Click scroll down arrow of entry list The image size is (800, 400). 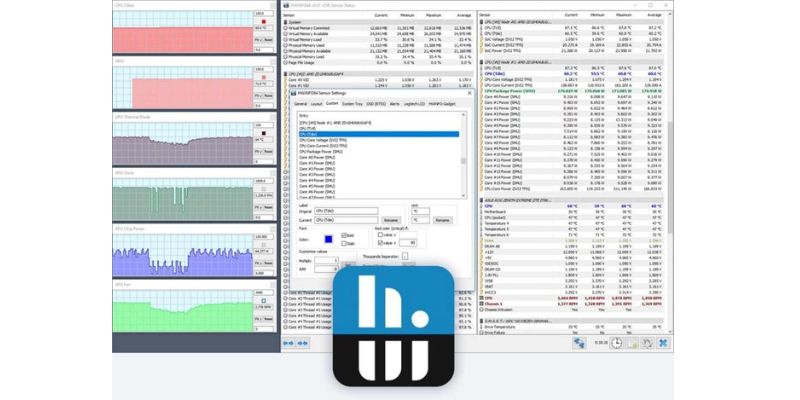463,195
